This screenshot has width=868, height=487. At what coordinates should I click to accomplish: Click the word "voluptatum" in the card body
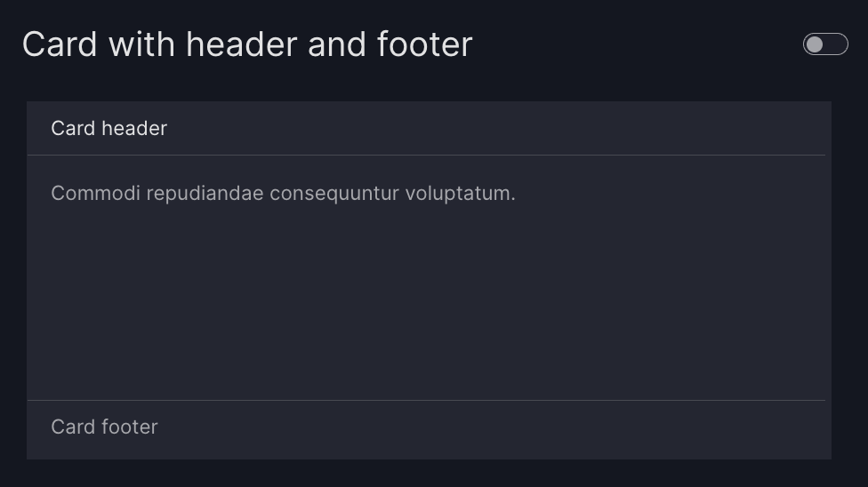pos(458,194)
